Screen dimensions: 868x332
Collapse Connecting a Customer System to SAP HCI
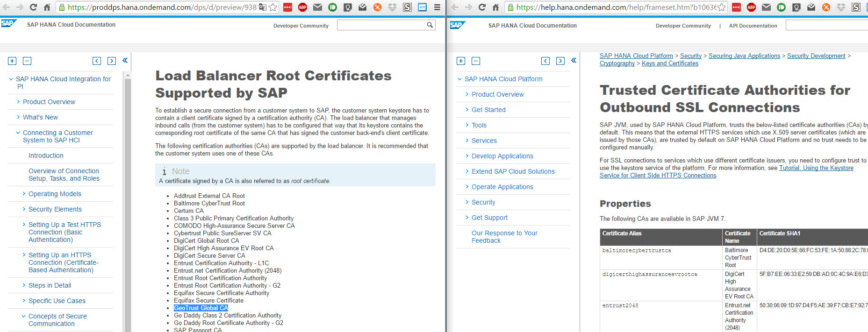(18, 133)
